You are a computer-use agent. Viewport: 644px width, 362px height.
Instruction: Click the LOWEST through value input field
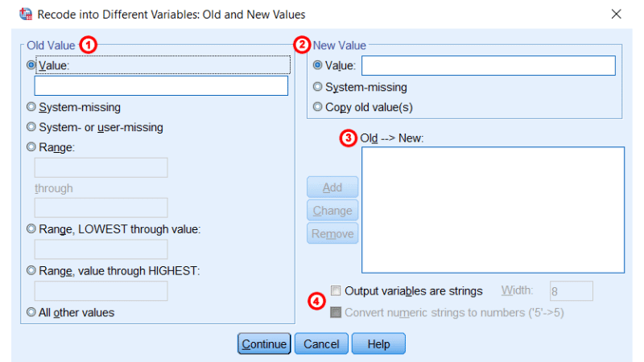[x=101, y=249]
